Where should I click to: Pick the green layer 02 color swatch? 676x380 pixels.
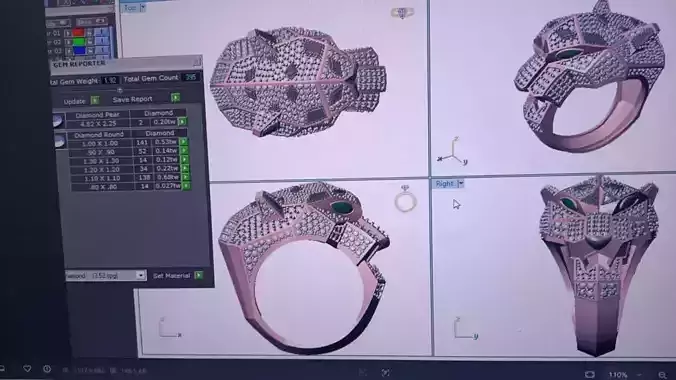[x=79, y=42]
